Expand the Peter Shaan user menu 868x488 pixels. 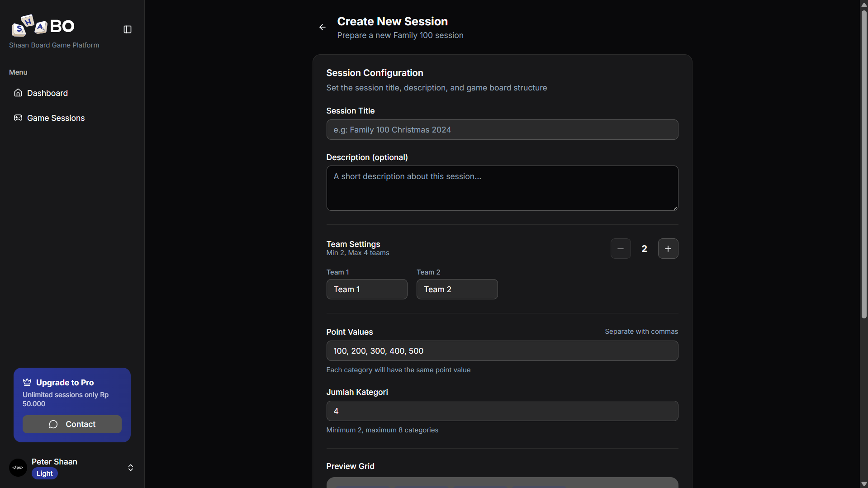point(130,467)
